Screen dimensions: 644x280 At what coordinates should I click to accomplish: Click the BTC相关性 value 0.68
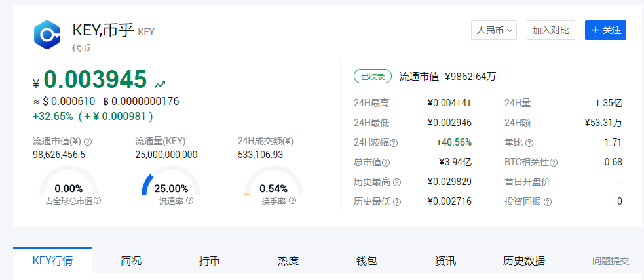click(613, 162)
